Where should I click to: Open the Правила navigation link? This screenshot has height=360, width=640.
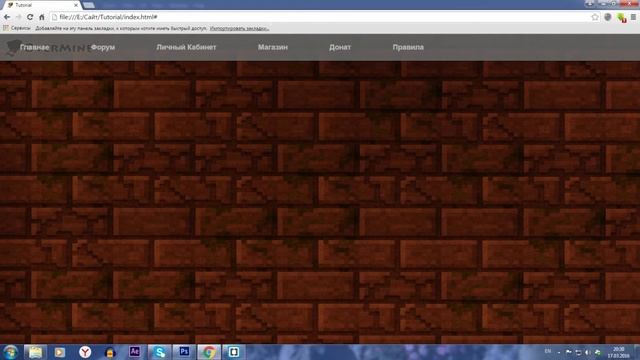408,47
